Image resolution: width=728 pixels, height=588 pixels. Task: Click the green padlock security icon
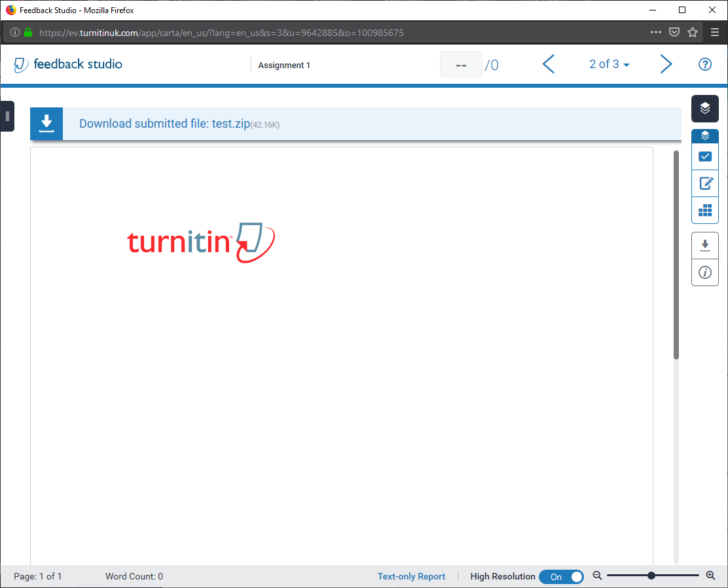[x=28, y=33]
